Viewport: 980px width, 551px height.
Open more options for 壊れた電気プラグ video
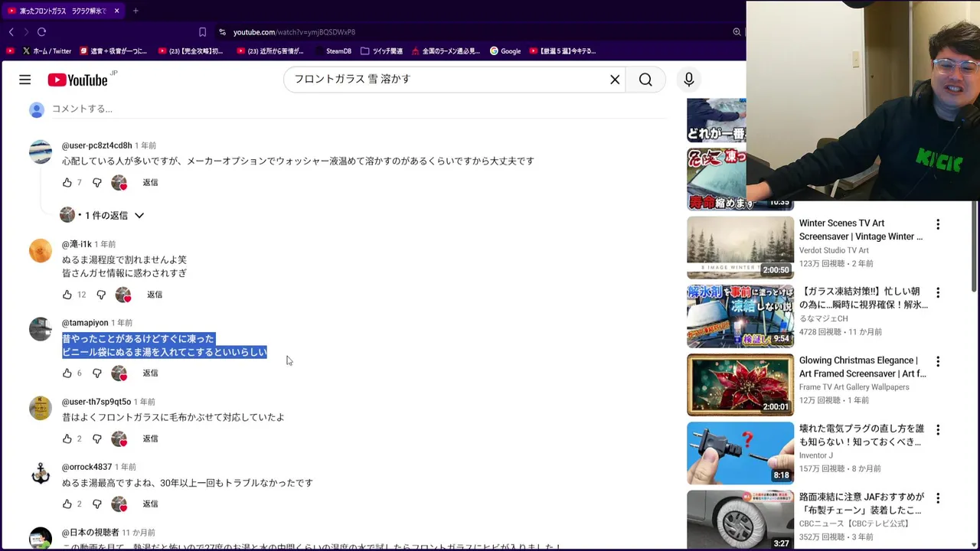click(938, 430)
